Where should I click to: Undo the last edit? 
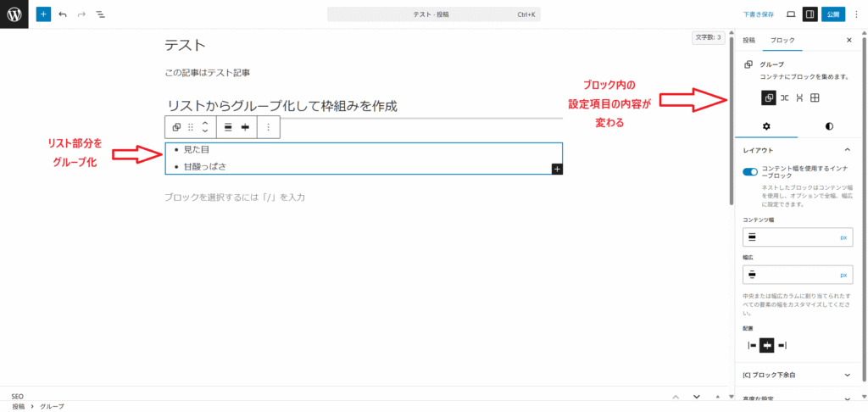click(63, 14)
